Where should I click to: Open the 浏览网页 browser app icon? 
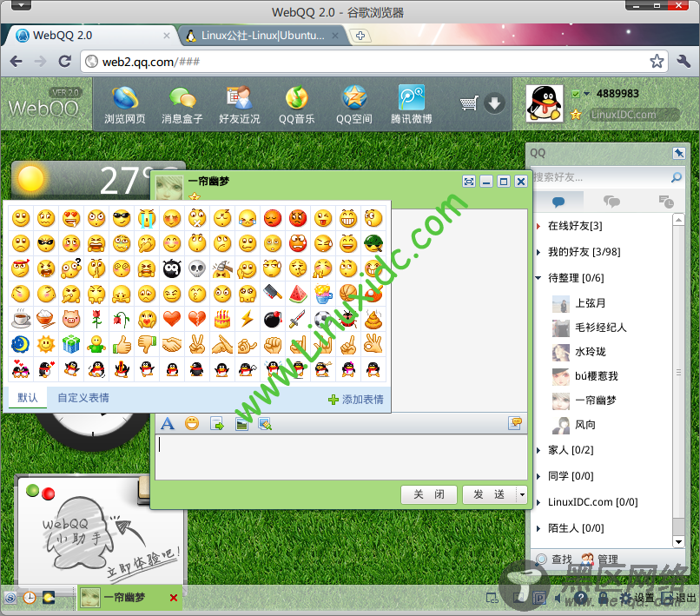tap(125, 105)
